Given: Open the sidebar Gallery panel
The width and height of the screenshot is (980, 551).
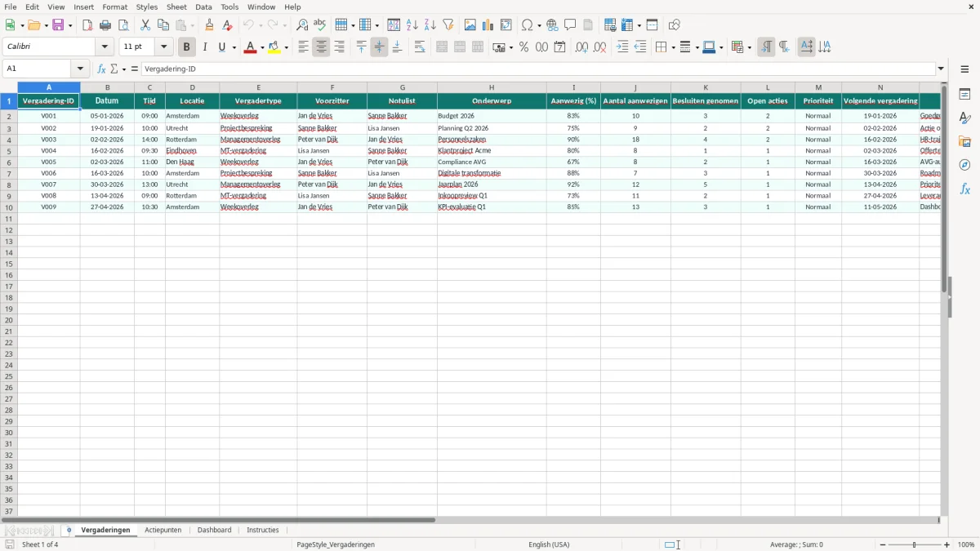Looking at the screenshot, I should point(964,142).
